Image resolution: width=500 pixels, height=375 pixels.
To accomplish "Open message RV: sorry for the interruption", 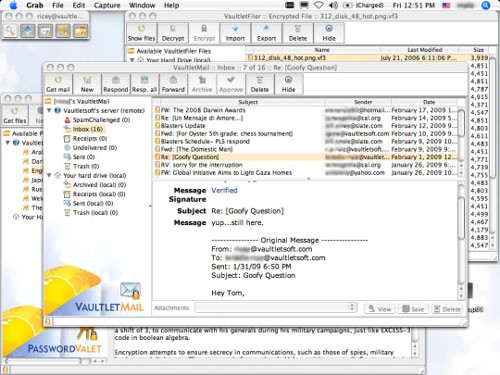I will pos(305,165).
